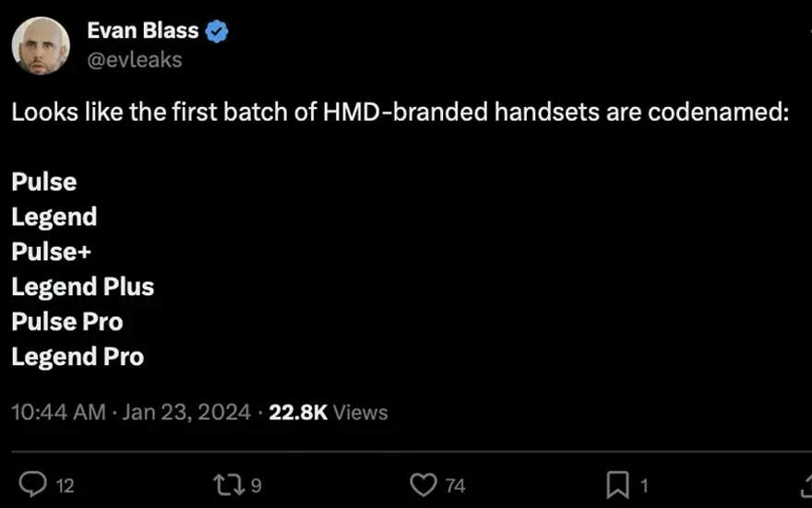Bookmark this tweet using the bookmark icon
812x508 pixels.
click(x=617, y=484)
